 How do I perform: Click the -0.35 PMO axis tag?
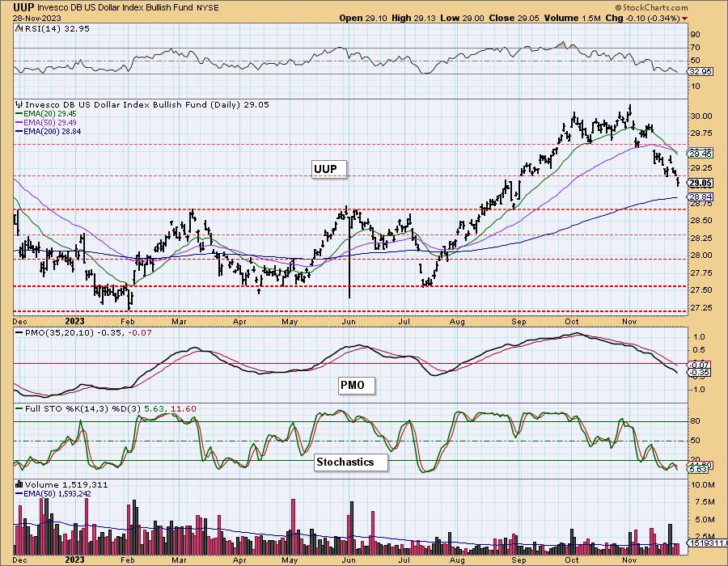coord(700,373)
